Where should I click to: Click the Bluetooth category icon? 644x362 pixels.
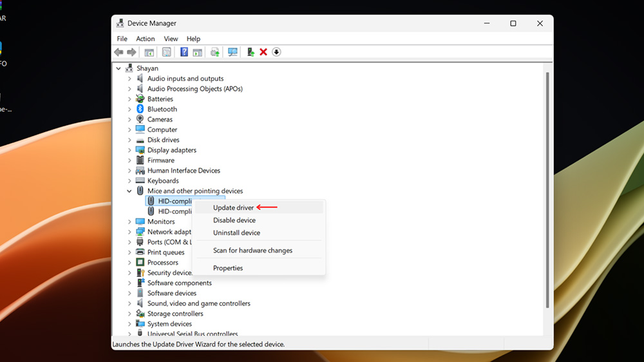coord(140,109)
